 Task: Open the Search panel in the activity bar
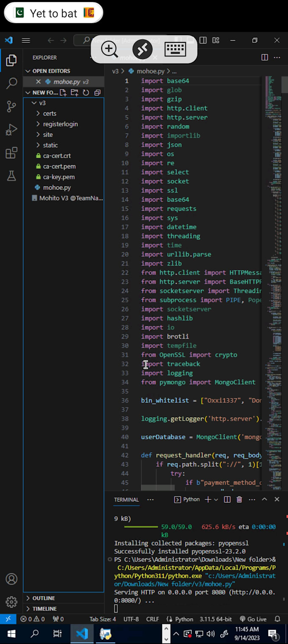pos(11,84)
